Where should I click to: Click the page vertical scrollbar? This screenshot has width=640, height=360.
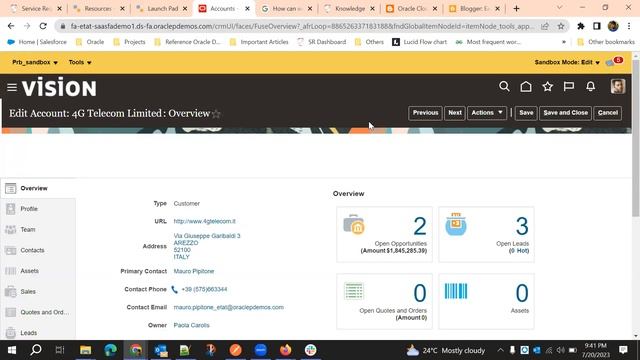pos(636,138)
